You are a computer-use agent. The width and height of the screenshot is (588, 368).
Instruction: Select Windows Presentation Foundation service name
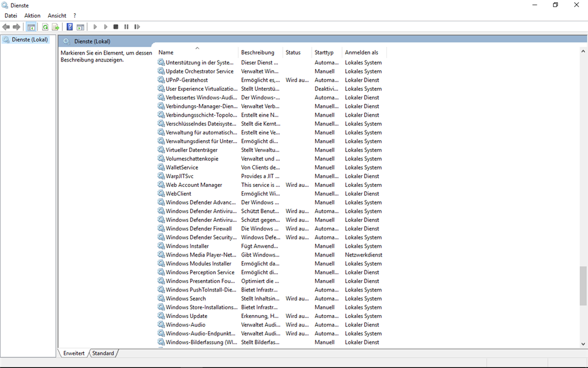pos(200,281)
